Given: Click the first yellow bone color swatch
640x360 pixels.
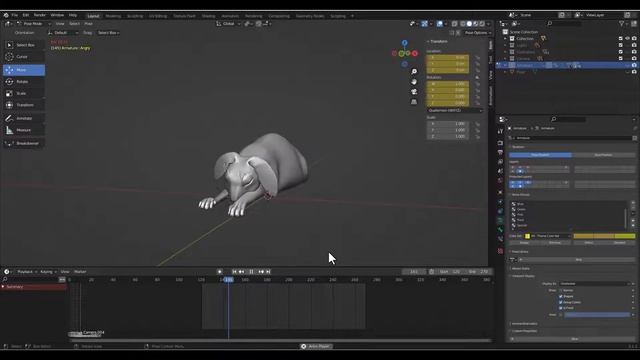Looking at the screenshot, I should [x=584, y=236].
